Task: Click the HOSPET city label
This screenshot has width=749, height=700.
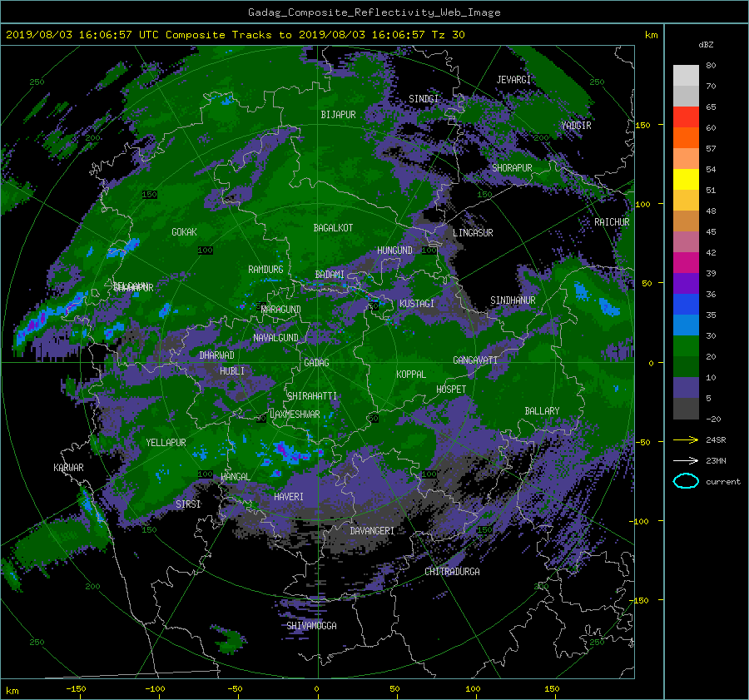Action: point(451,390)
